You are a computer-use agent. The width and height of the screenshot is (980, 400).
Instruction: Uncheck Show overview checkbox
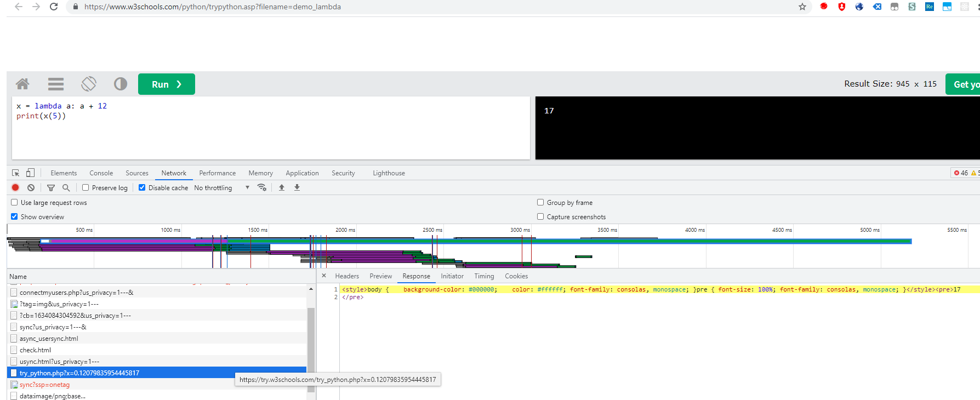pyautogui.click(x=14, y=216)
